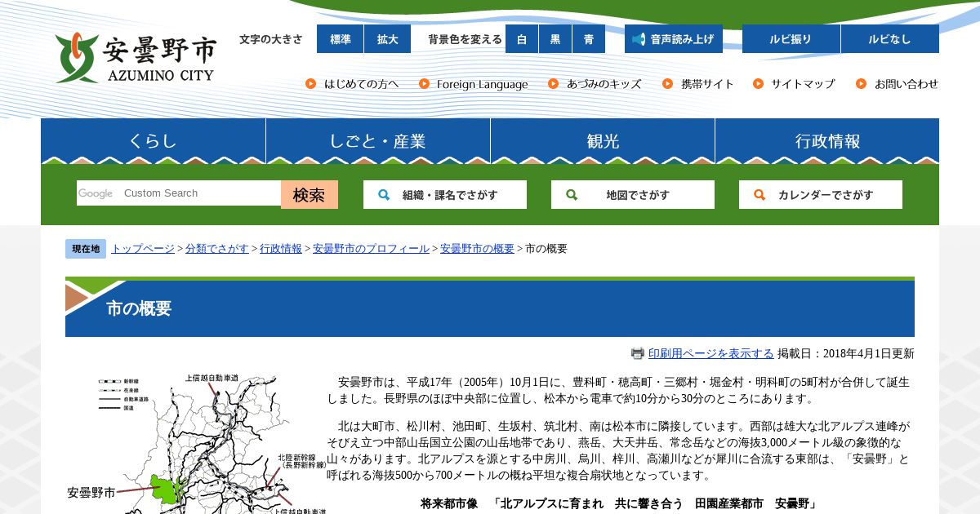Go to 行政情報 breadcrumb link
Screen dimensions: 980x514
281,249
